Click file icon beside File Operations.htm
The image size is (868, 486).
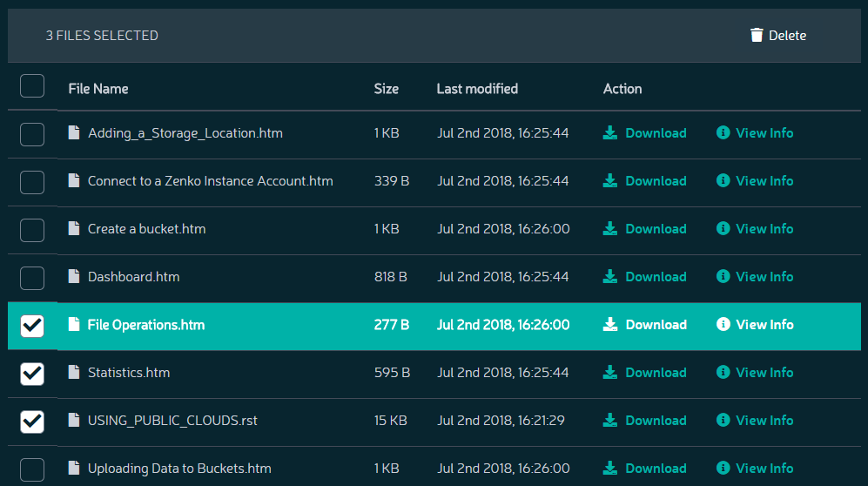[74, 324]
